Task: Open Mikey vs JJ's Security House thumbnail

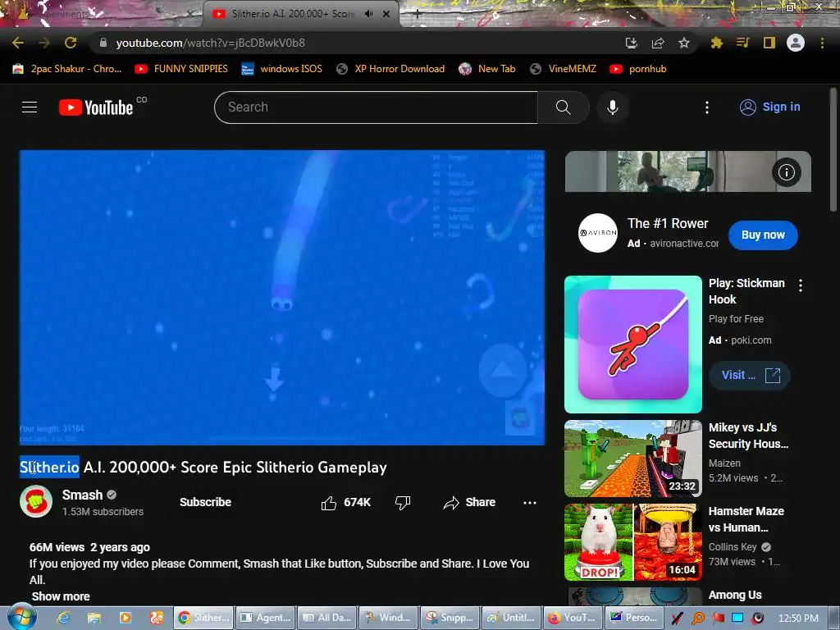Action: click(633, 459)
